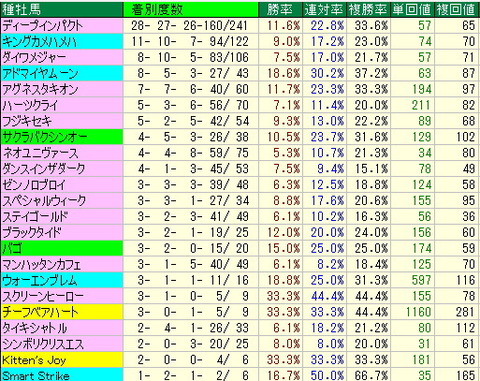This screenshot has width=480, height=381.
Task: Select the ネオユニヴァース sire name
Action: pos(40,153)
